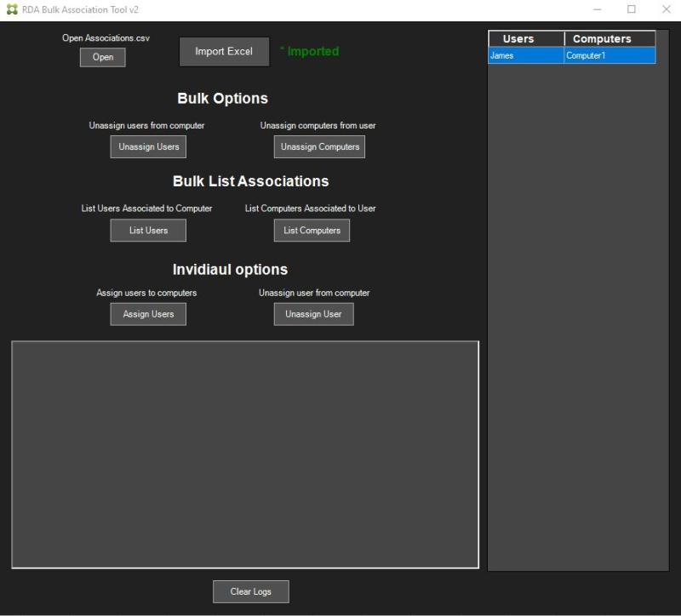Click inside the log output box
Image resolution: width=681 pixels, height=616 pixels.
point(245,454)
